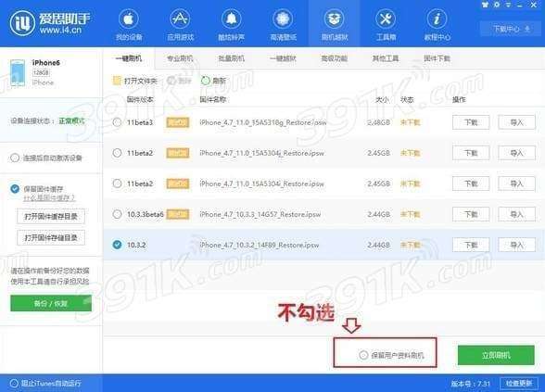Click the firmware cache help link
The image size is (545, 392).
[x=49, y=198]
